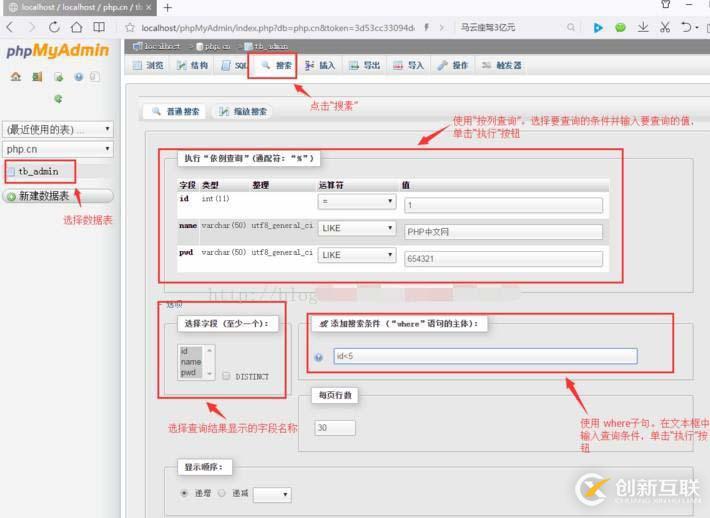Select pwd in the field list box

tap(191, 372)
